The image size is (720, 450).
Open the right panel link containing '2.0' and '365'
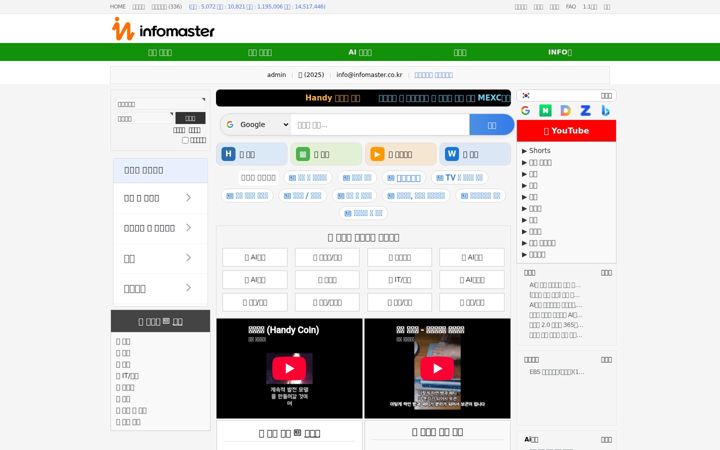(x=555, y=325)
